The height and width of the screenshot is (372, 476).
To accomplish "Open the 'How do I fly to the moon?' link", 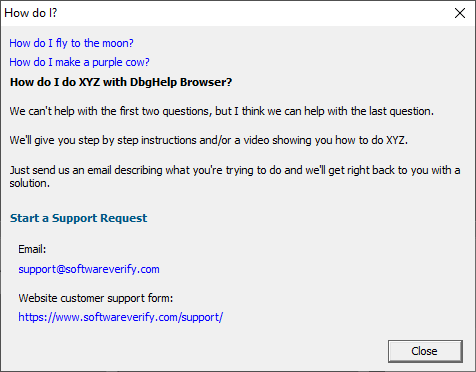I will (71, 43).
